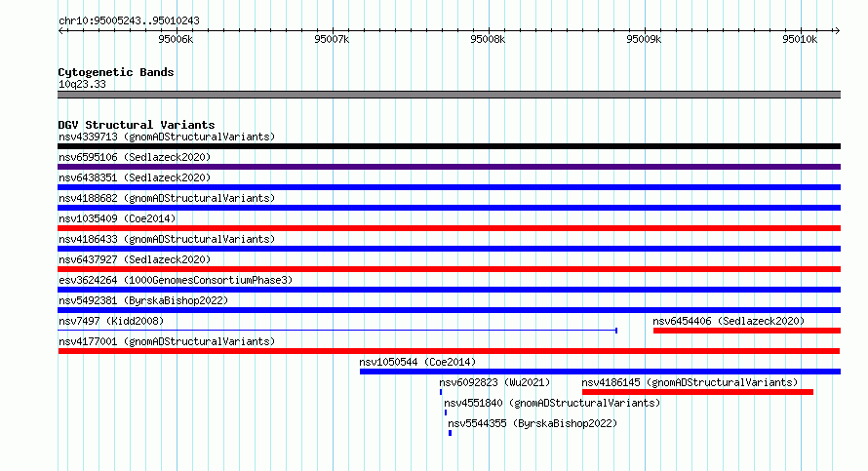Open nsv4188682 gnomAD variant label
868x471 pixels.
coord(167,198)
